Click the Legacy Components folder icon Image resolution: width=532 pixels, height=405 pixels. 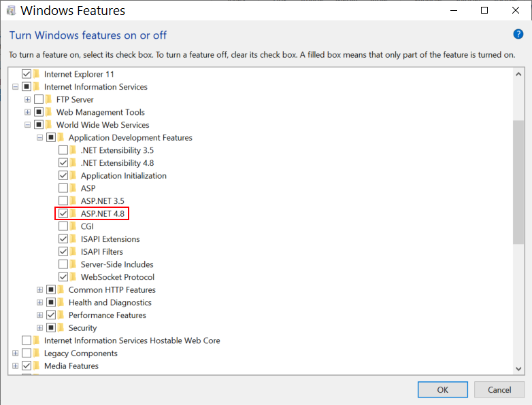(37, 353)
